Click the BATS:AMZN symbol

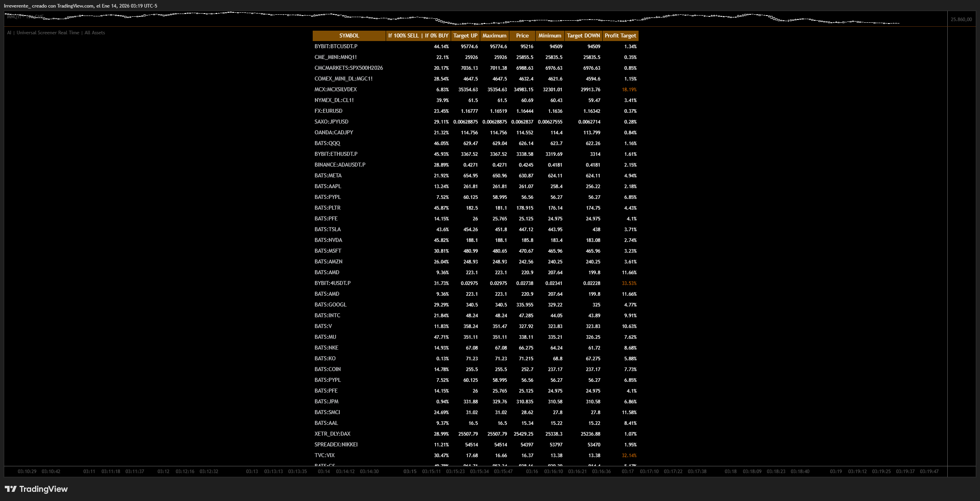coord(328,262)
